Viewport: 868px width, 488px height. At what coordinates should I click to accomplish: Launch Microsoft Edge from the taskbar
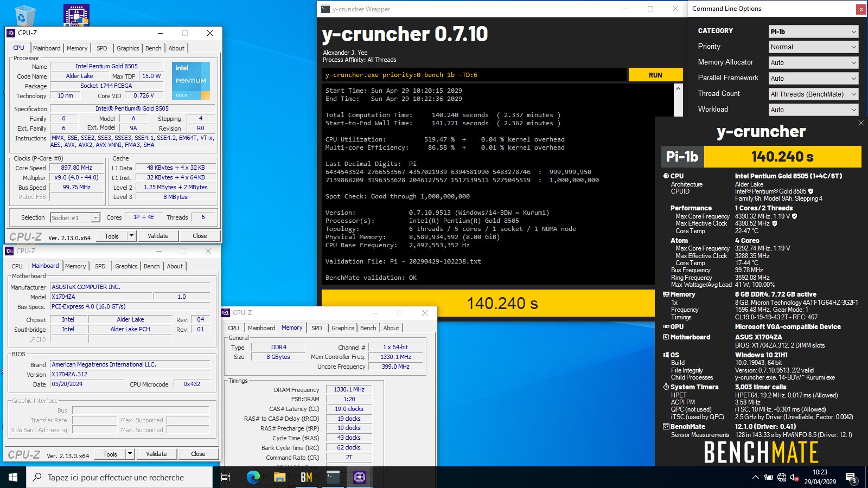(x=253, y=477)
